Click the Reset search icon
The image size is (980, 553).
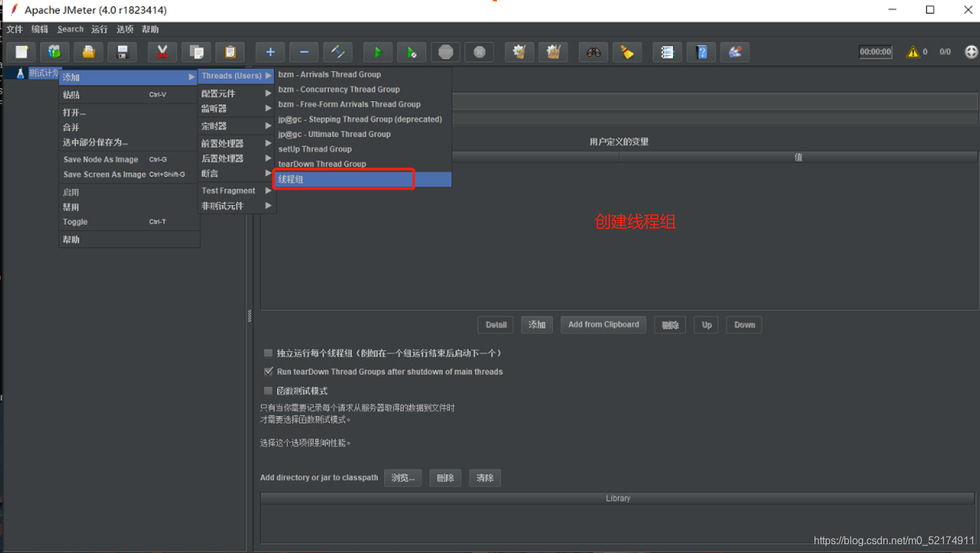(627, 52)
